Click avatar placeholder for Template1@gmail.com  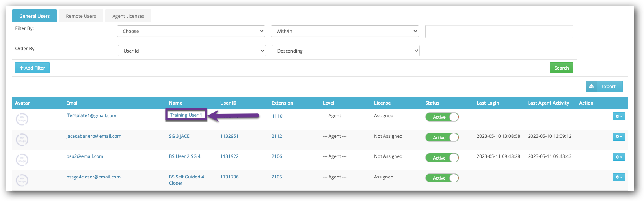(22, 119)
